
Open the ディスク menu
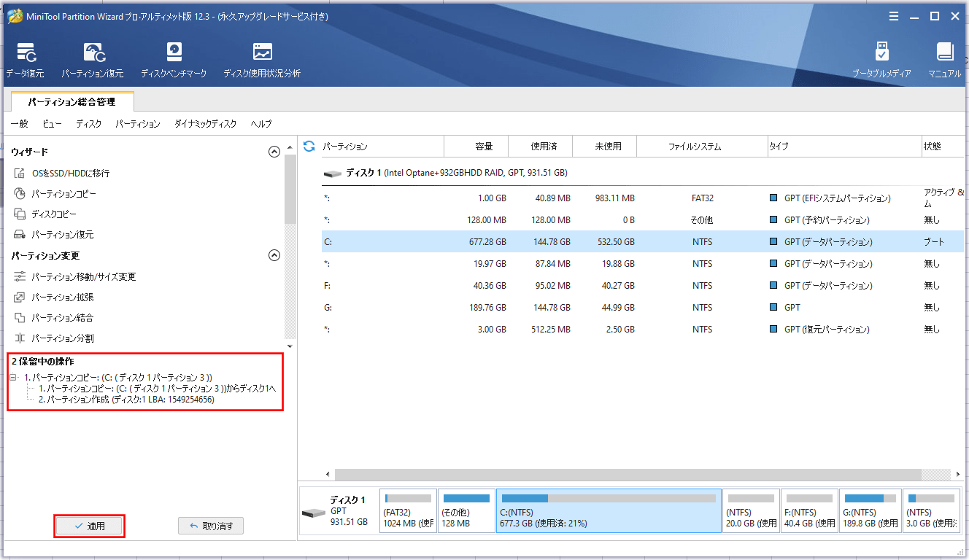[89, 124]
